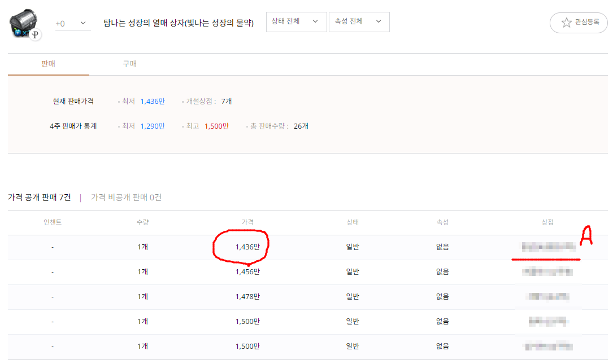Image resolution: width=613 pixels, height=364 pixels.
Task: Select the 판매 tab
Action: click(x=48, y=64)
